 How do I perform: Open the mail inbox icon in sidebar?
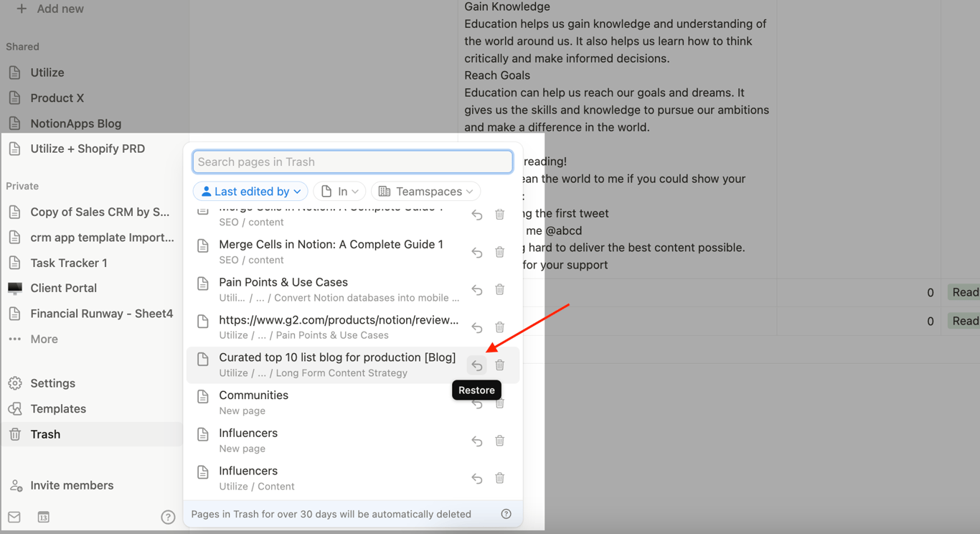click(x=14, y=517)
